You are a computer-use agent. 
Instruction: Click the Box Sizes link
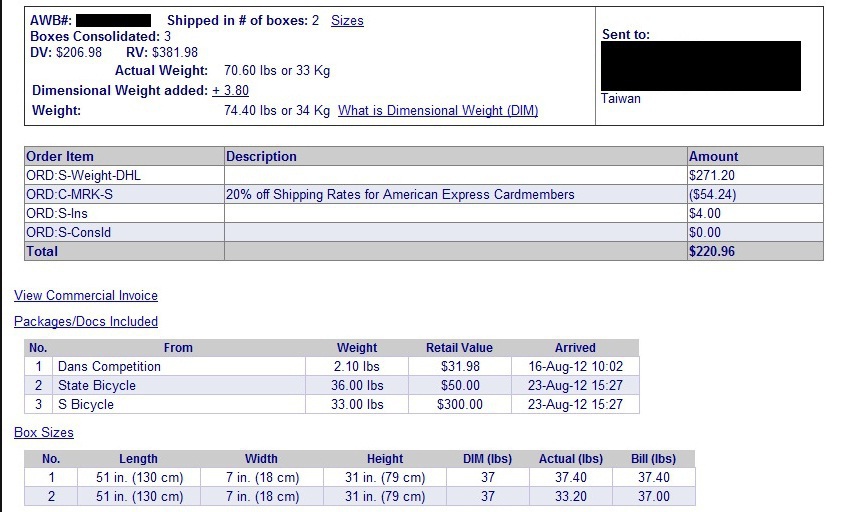[x=44, y=433]
